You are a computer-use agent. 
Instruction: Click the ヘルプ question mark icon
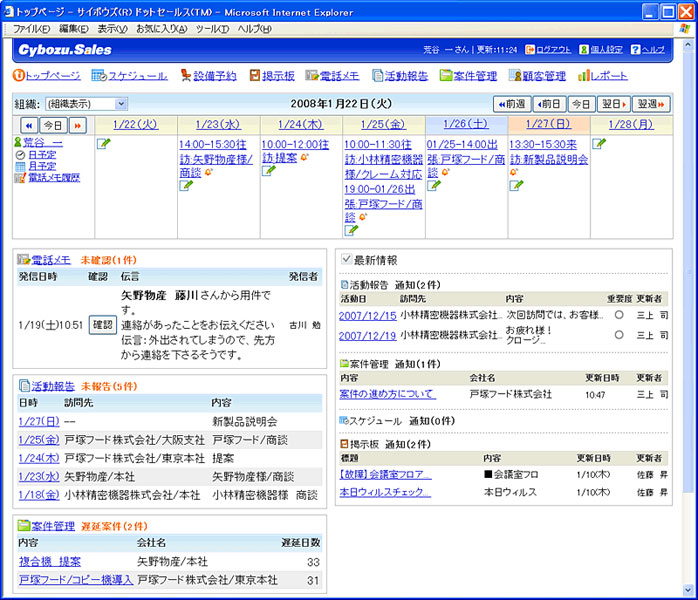(636, 49)
